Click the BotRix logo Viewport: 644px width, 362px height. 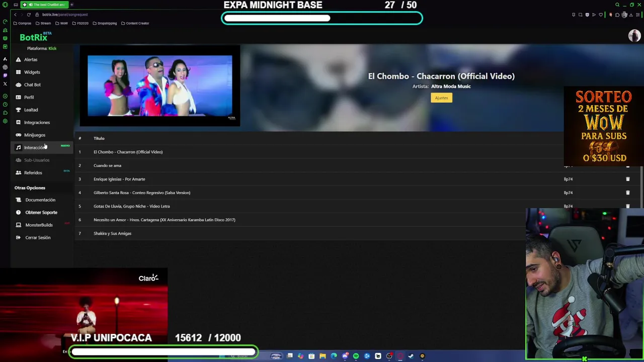(33, 37)
